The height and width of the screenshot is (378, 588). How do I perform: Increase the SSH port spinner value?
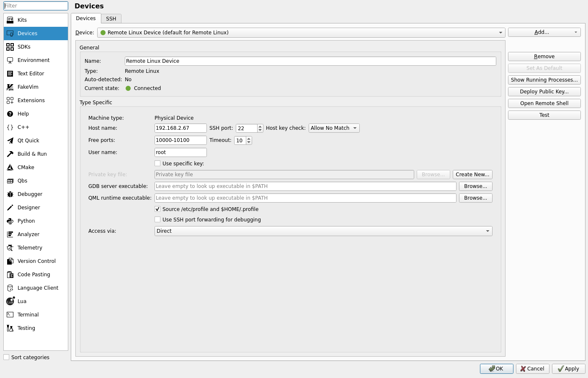260,126
